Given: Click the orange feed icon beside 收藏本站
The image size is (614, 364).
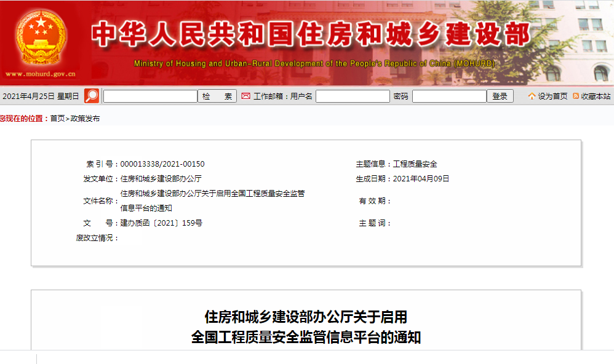Looking at the screenshot, I should pyautogui.click(x=576, y=97).
